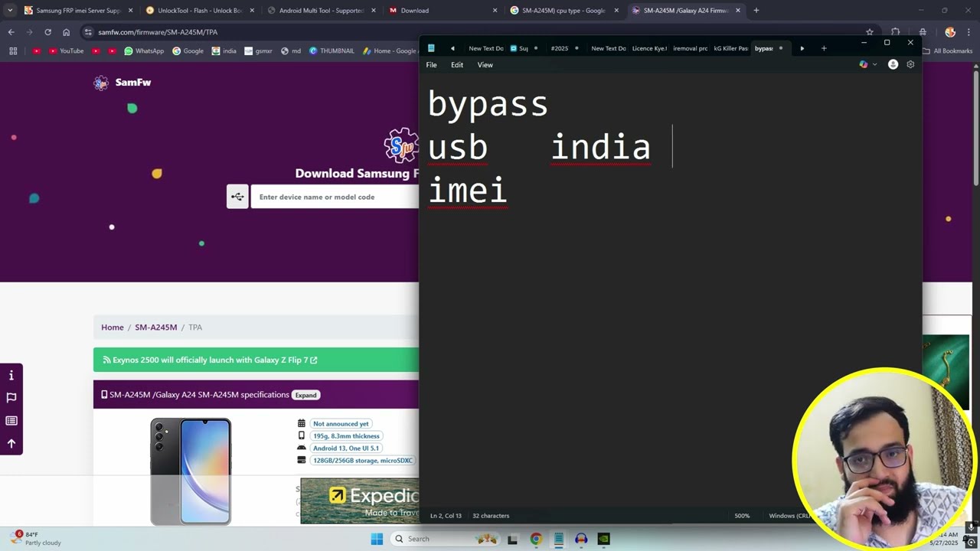Open the THUMBNAIL bookmark
The image size is (980, 551).
click(x=332, y=51)
